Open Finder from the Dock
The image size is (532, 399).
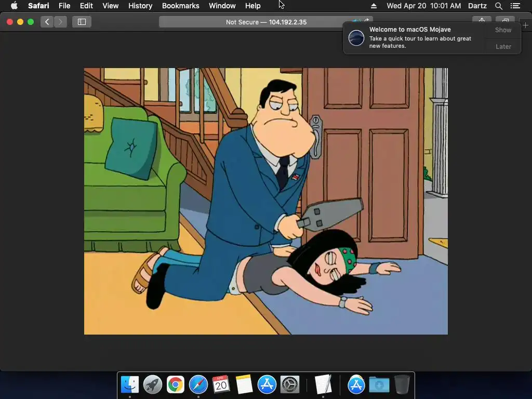pyautogui.click(x=129, y=385)
